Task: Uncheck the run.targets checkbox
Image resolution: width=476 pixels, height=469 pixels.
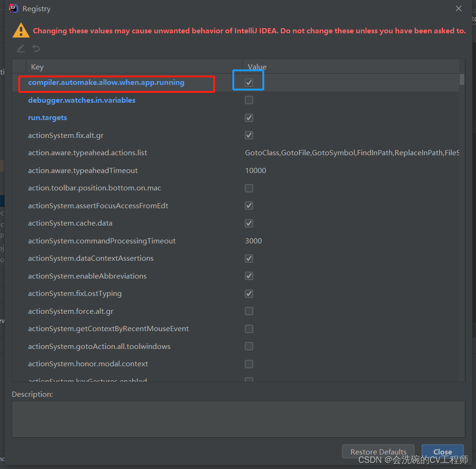Action: coord(249,118)
